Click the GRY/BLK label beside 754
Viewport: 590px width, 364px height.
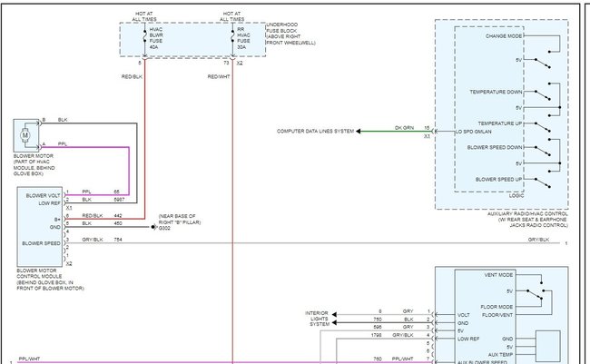[93, 239]
